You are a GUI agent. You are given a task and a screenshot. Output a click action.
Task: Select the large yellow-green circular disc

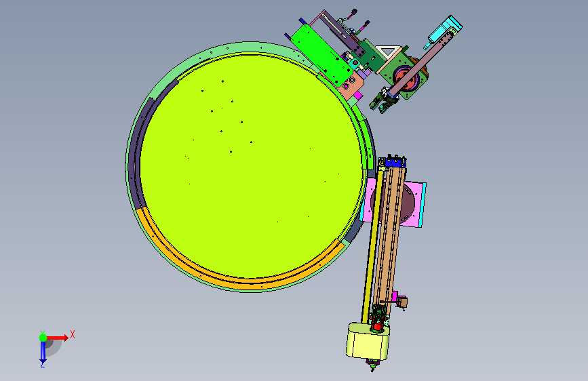(250, 167)
